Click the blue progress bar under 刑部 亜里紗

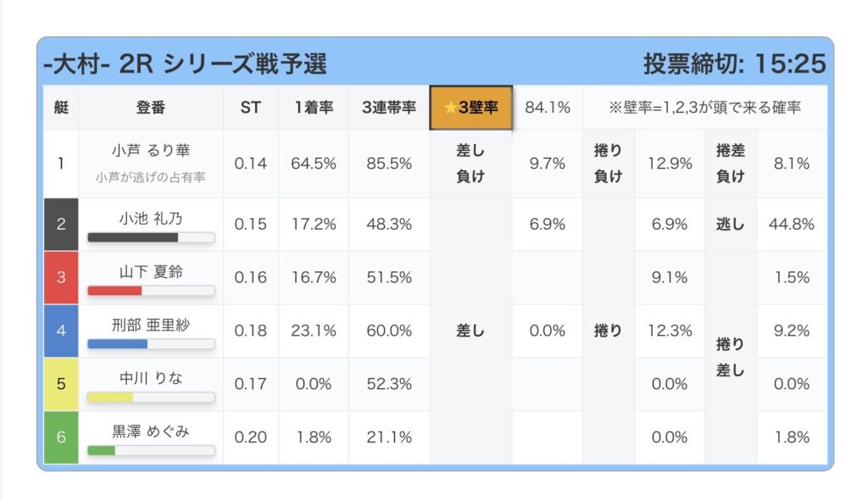[151, 344]
